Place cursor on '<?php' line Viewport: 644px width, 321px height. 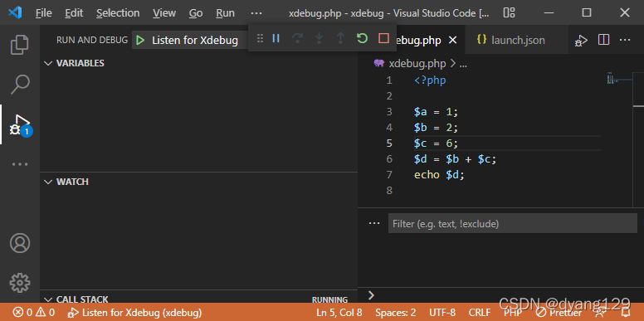point(430,80)
